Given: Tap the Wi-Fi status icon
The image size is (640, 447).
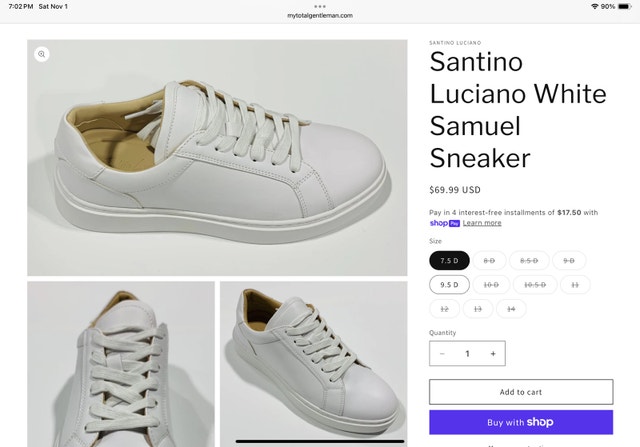Looking at the screenshot, I should pos(594,7).
